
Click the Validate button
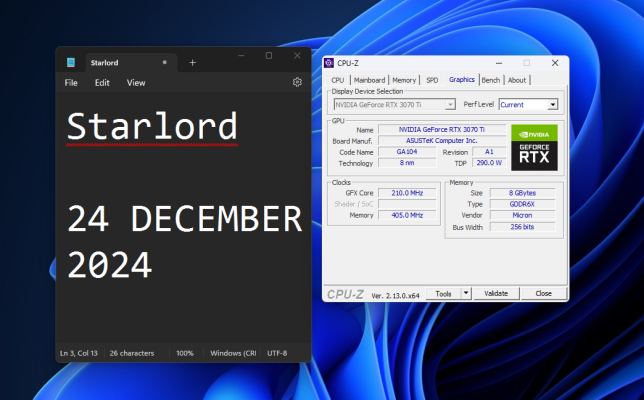(x=496, y=294)
